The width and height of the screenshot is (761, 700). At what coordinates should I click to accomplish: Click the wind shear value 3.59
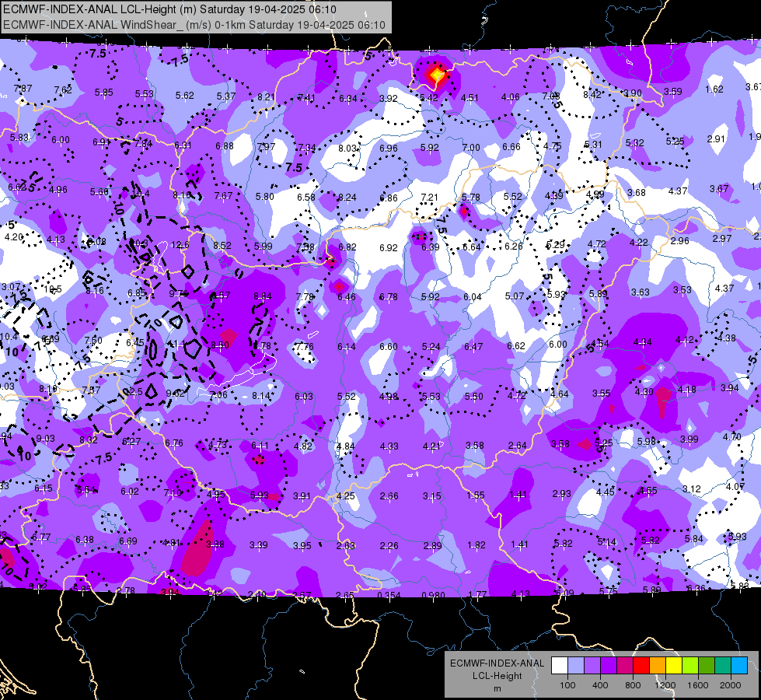click(672, 91)
